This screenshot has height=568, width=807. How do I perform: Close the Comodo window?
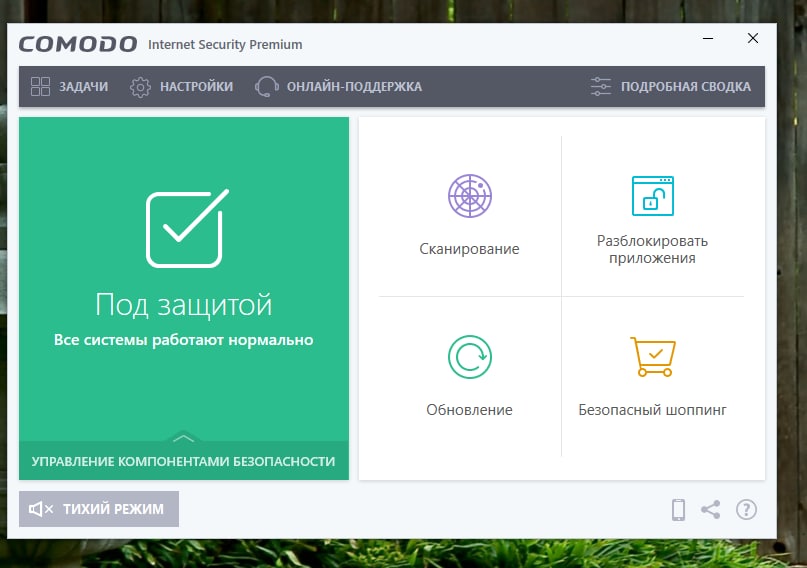(x=753, y=38)
